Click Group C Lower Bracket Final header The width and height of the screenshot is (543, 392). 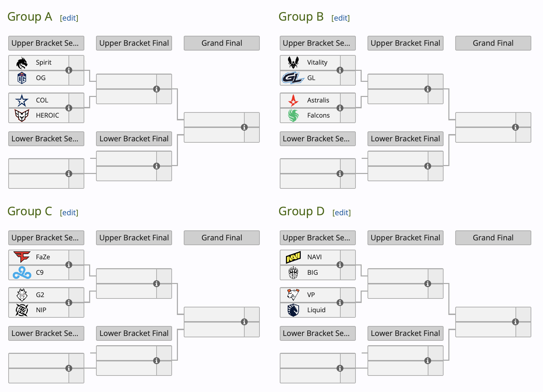coord(134,334)
